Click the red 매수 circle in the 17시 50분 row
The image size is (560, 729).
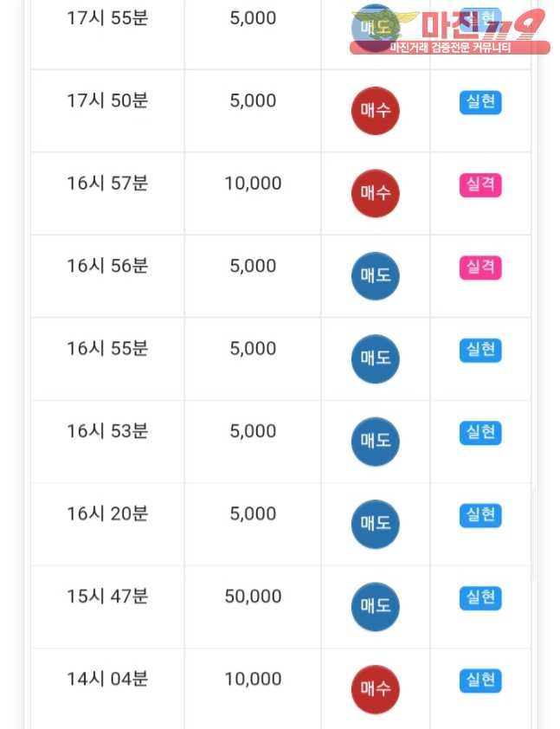point(375,111)
